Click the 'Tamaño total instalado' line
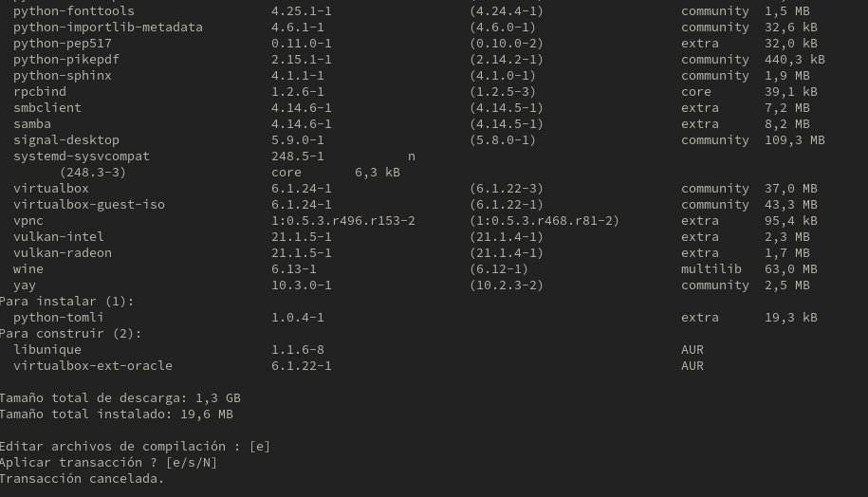868x497 pixels. (117, 414)
